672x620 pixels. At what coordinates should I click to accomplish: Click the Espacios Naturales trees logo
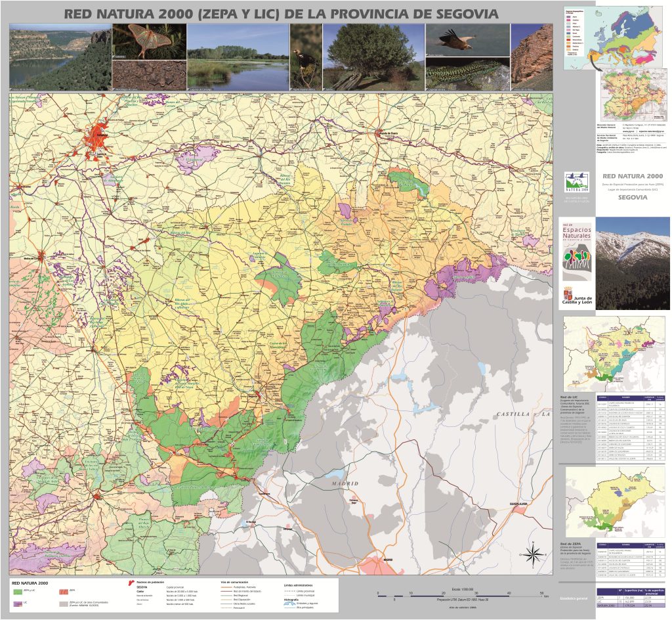(577, 256)
